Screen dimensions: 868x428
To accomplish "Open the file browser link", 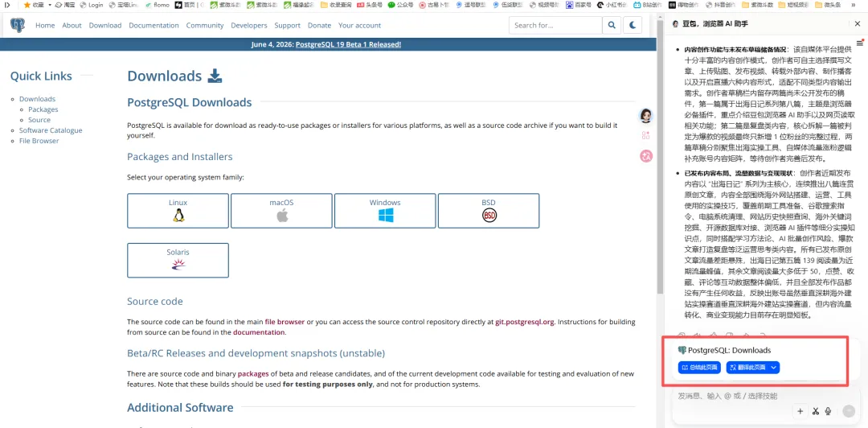I will pyautogui.click(x=285, y=322).
